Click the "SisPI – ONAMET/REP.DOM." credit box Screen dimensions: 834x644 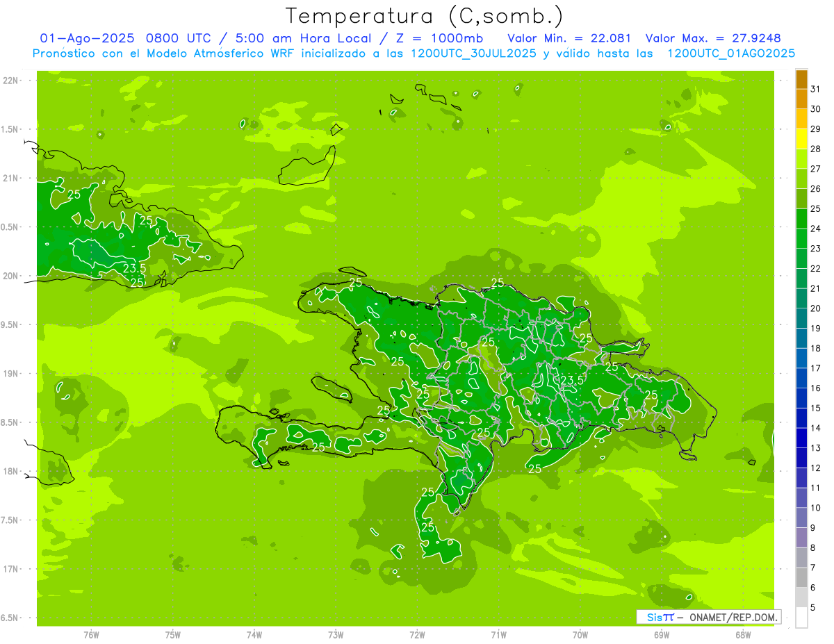[709, 617]
